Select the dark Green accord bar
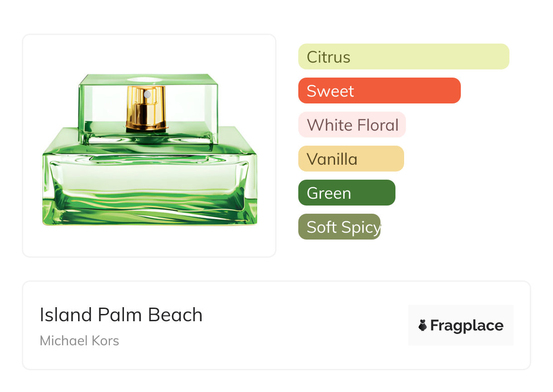Viewport: 553px width, 392px height. click(347, 193)
